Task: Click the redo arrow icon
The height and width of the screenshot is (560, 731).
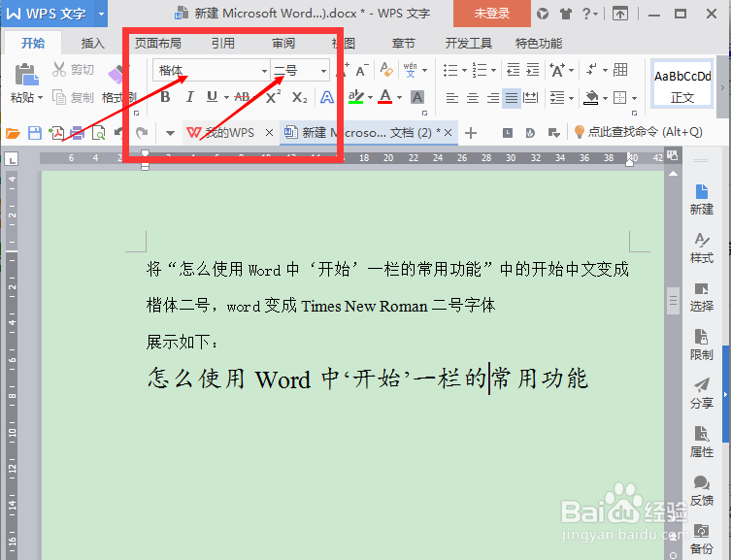Action: [x=142, y=133]
